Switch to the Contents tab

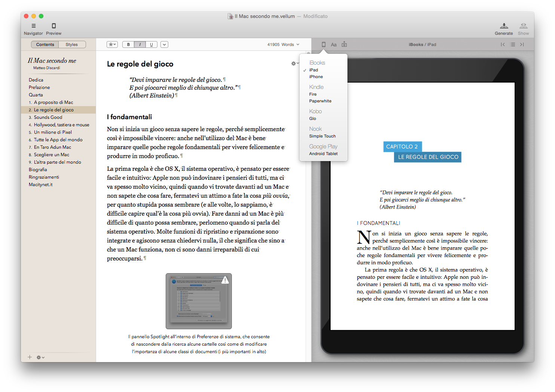[x=45, y=44]
